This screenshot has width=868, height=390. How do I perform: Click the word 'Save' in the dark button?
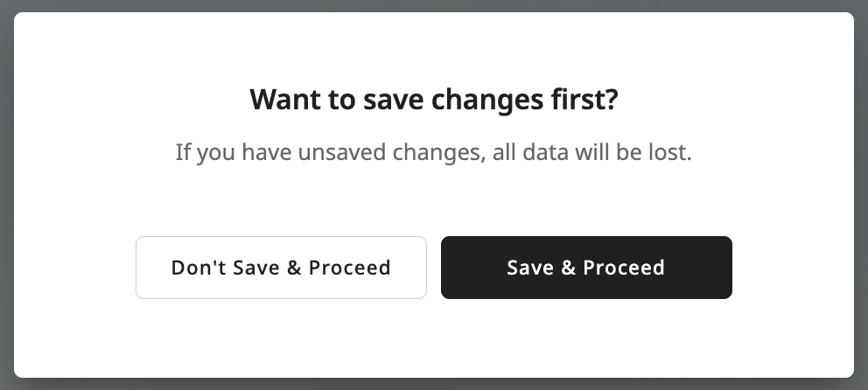pyautogui.click(x=528, y=268)
